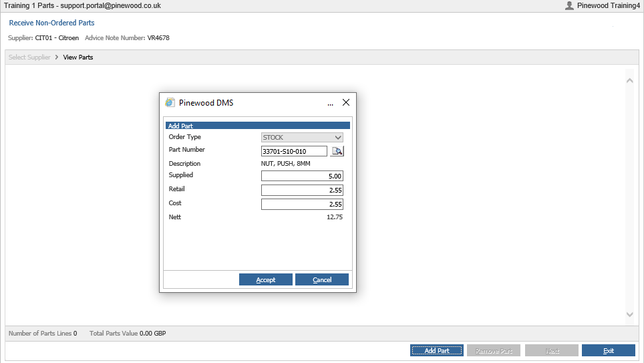Click the Supplied quantity field

click(302, 176)
